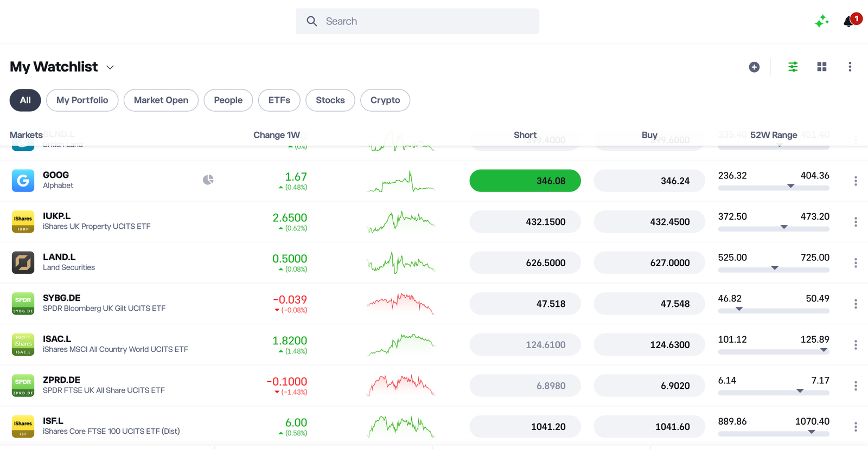The image size is (868, 449).
Task: Open row options for ISF.L
Action: pos(856,426)
